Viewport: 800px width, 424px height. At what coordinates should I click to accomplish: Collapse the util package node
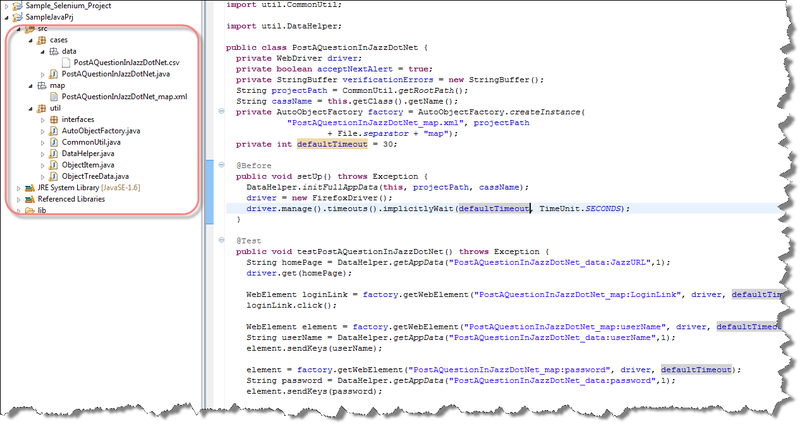click(31, 109)
